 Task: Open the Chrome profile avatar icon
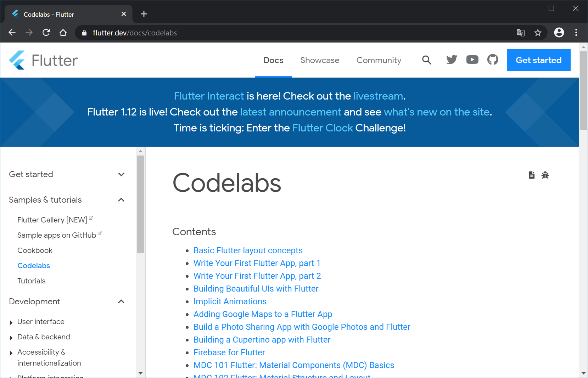[559, 33]
